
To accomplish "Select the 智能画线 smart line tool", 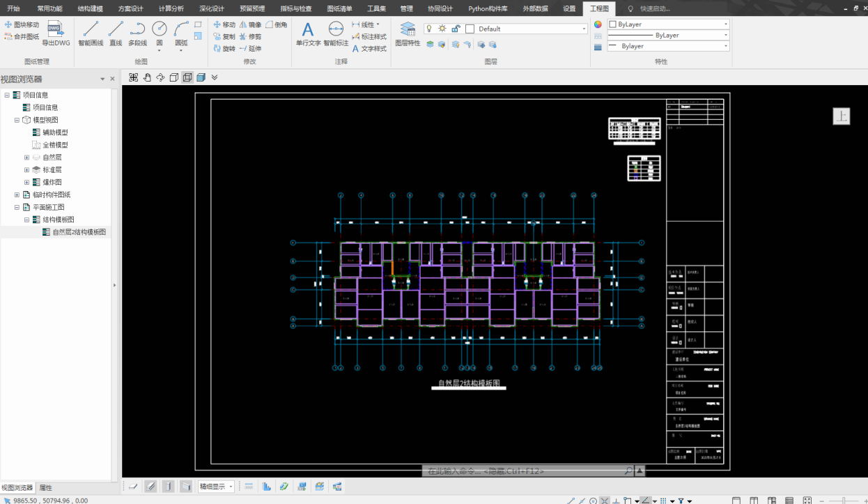I will point(91,33).
